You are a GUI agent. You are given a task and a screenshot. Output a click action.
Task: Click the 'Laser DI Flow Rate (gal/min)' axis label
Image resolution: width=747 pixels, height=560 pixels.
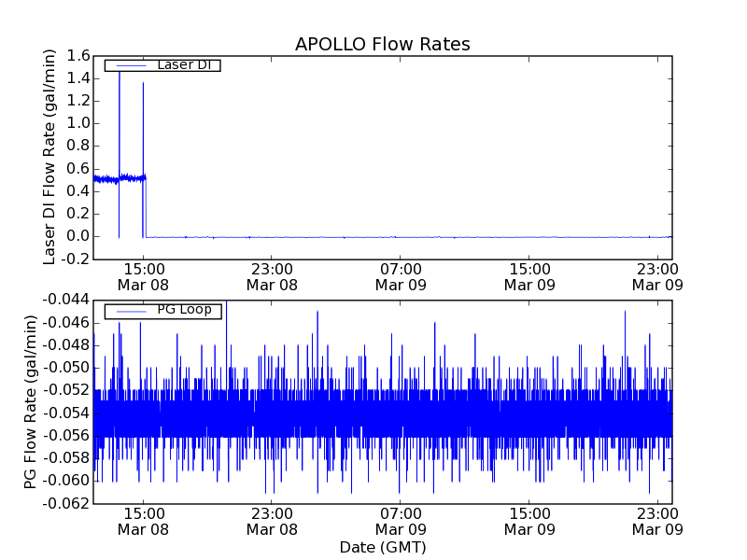point(50,157)
